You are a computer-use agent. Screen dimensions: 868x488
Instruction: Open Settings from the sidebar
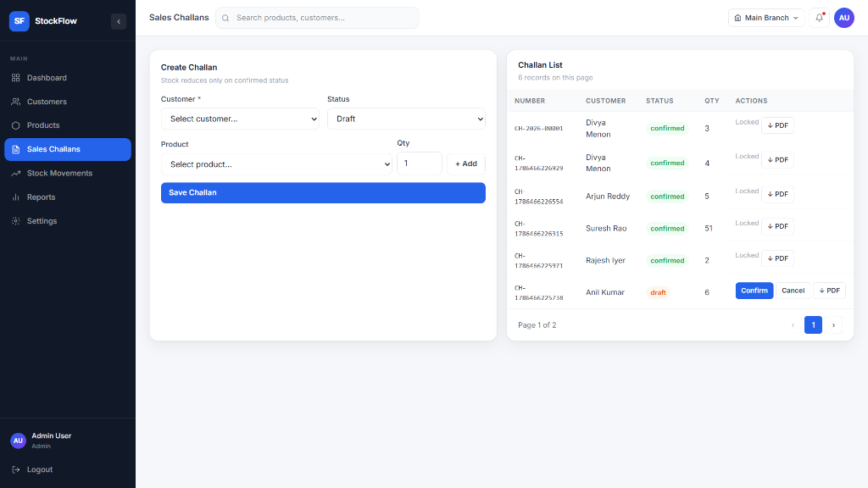pyautogui.click(x=68, y=221)
